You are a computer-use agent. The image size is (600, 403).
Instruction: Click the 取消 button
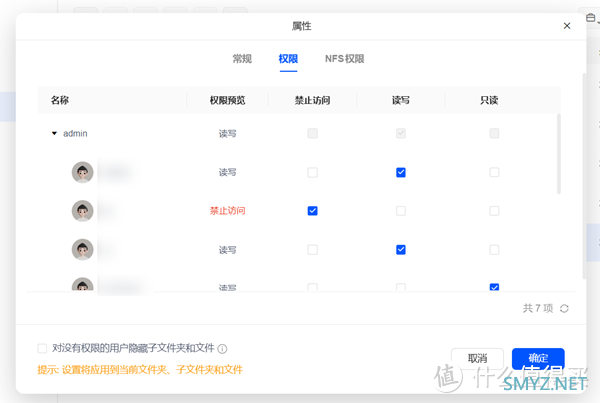[x=477, y=358]
